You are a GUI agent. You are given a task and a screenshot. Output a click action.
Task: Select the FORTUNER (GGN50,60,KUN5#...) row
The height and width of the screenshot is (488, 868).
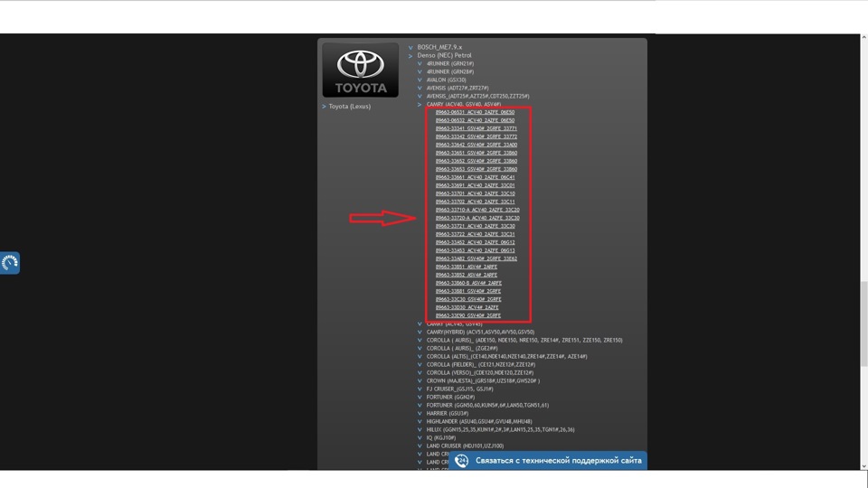point(487,406)
